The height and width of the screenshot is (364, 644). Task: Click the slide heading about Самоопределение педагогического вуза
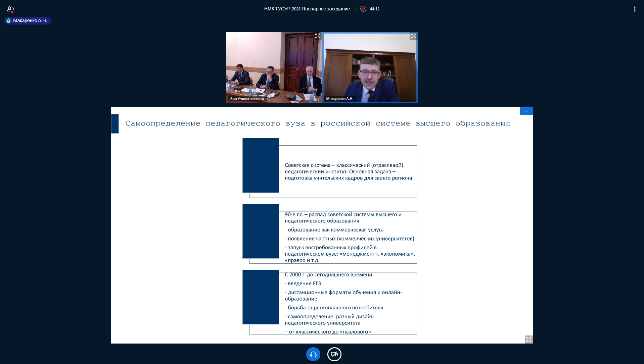[317, 123]
